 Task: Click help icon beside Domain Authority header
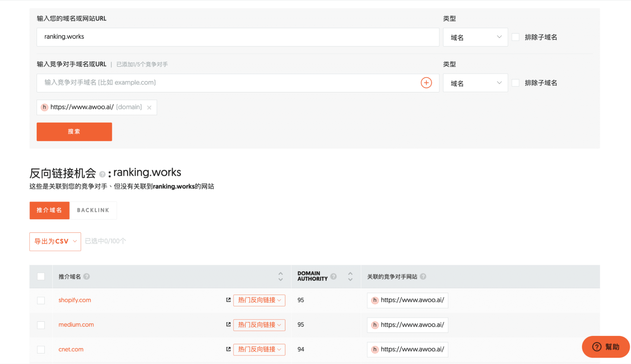(333, 277)
